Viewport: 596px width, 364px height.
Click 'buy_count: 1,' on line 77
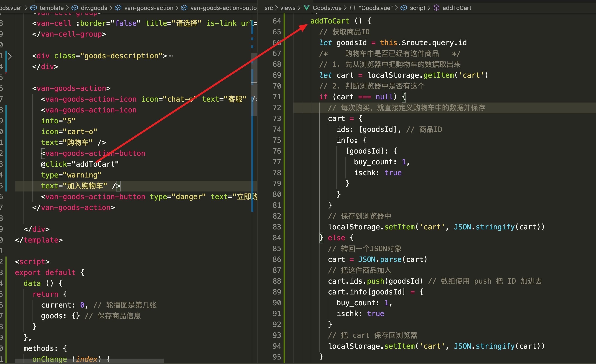click(x=382, y=162)
